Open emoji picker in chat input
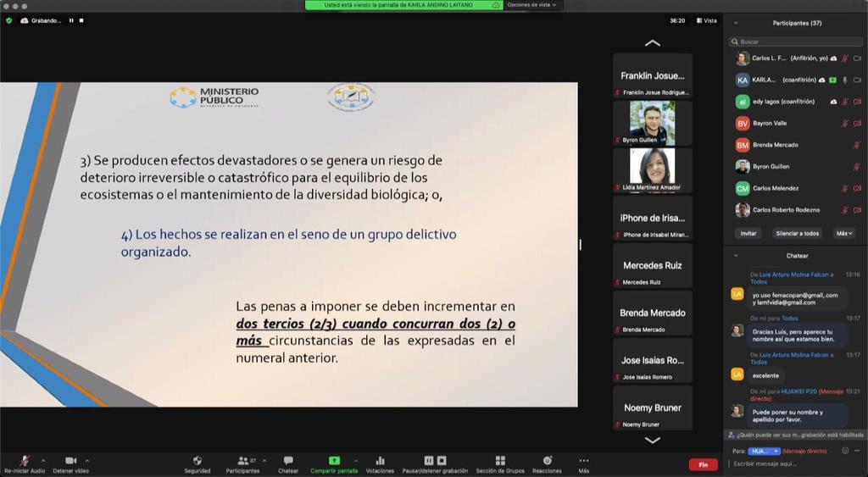Image resolution: width=868 pixels, height=477 pixels. click(845, 451)
